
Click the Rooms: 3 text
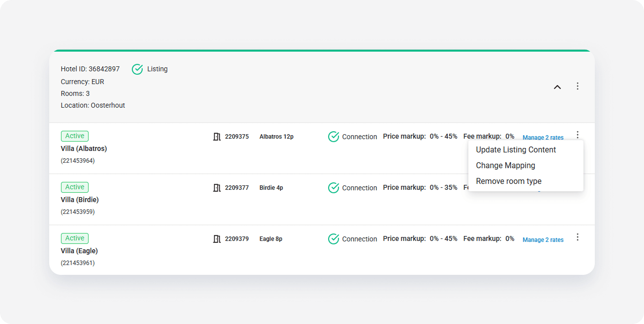(x=75, y=93)
